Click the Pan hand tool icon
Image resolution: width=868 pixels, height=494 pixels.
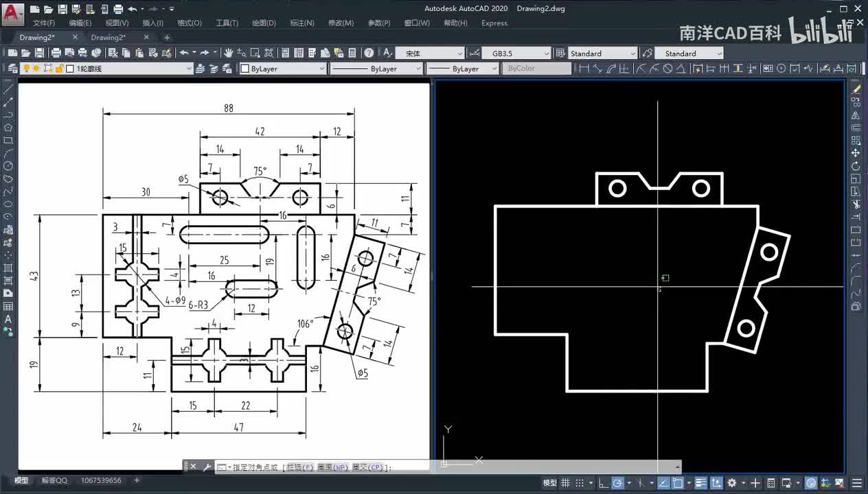pos(227,53)
